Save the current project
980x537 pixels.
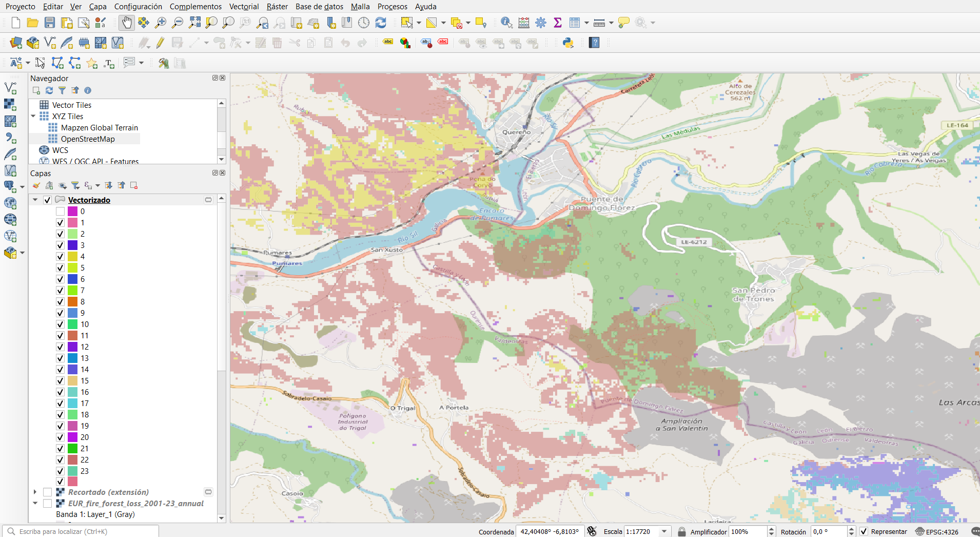[x=50, y=23]
